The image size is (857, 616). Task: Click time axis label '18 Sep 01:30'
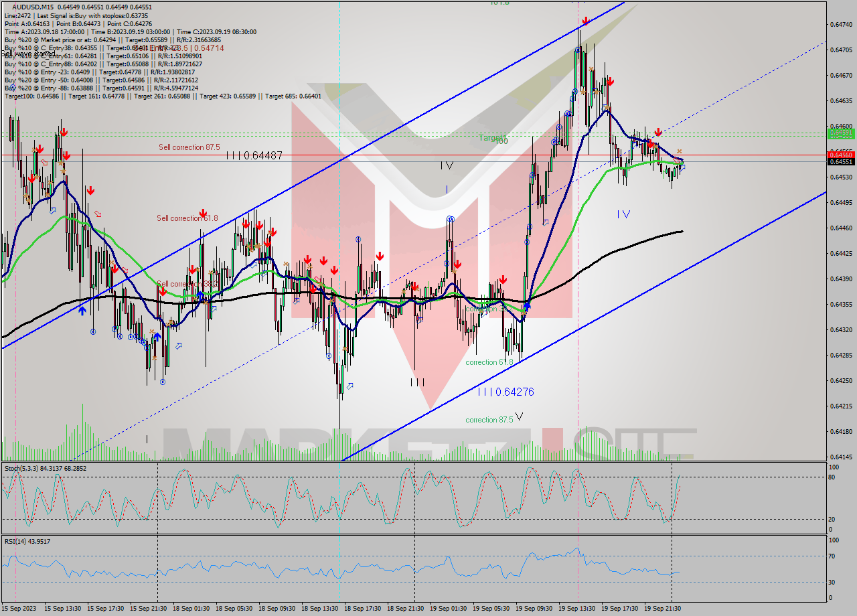(x=191, y=609)
